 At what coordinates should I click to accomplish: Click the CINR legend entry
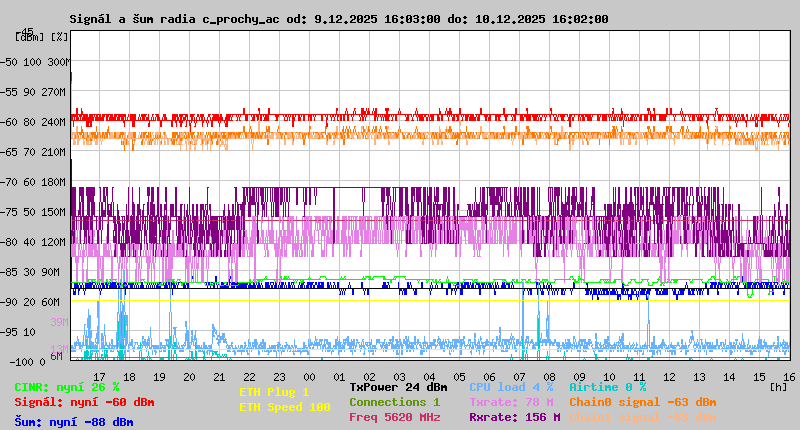[x=66, y=387]
